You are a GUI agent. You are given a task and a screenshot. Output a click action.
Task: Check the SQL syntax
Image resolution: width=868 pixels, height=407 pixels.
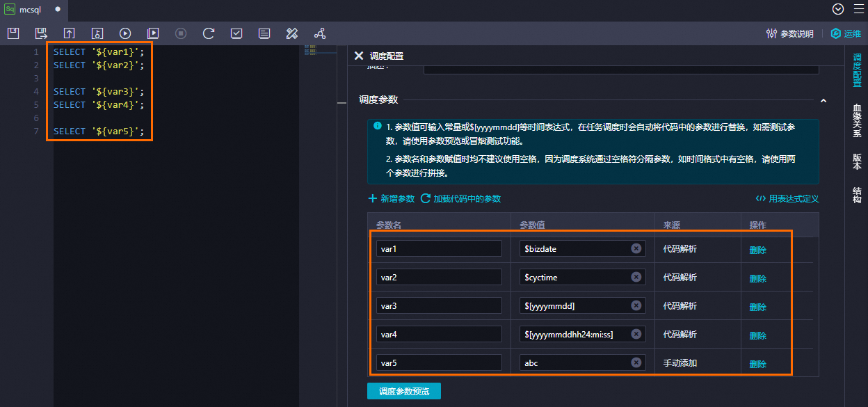[236, 33]
